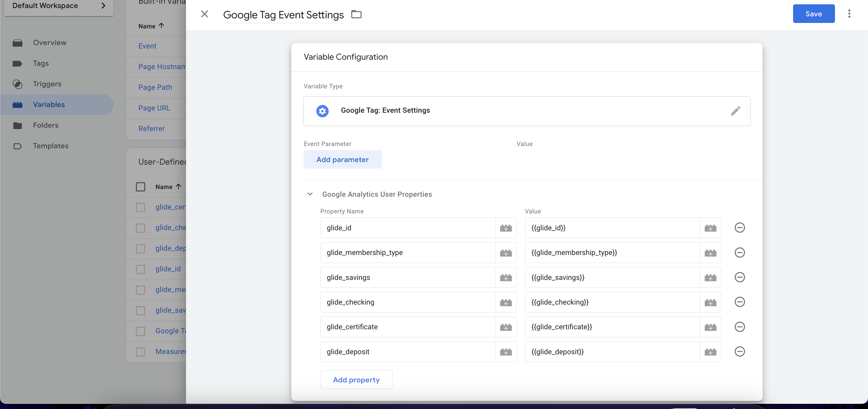Save the variable configuration
868x409 pixels.
(x=813, y=14)
